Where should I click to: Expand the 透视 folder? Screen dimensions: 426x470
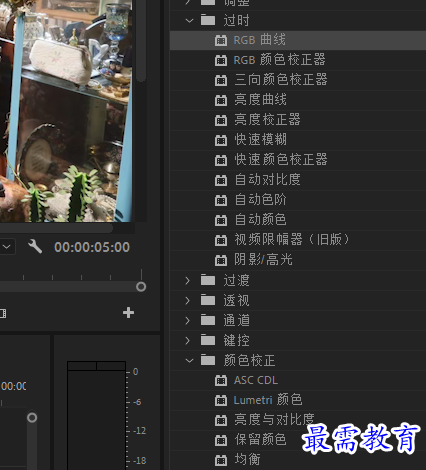coord(188,300)
